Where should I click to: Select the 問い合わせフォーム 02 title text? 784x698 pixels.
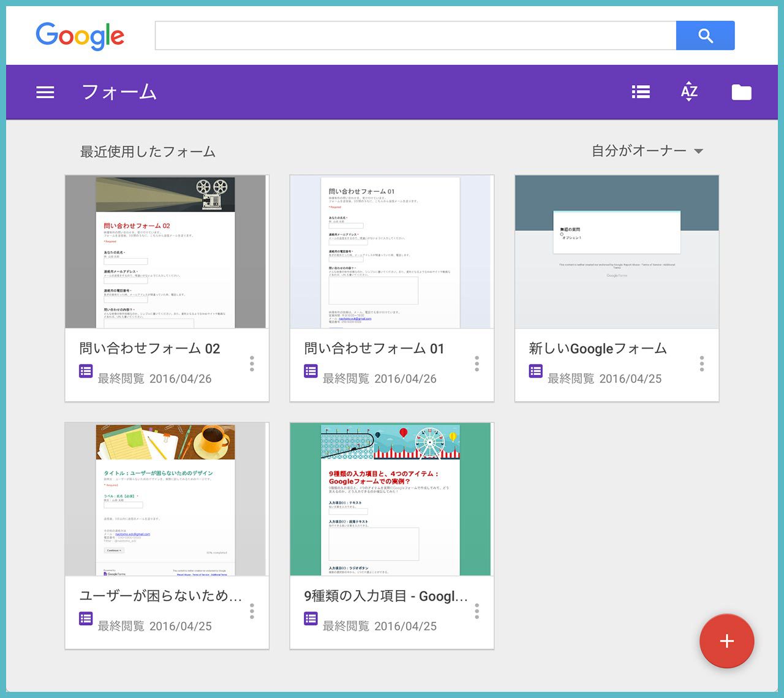[149, 349]
